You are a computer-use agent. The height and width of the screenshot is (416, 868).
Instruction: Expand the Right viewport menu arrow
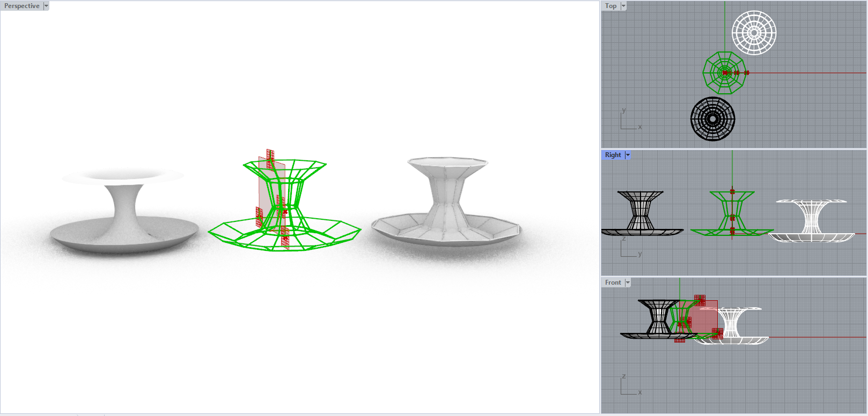coord(628,155)
